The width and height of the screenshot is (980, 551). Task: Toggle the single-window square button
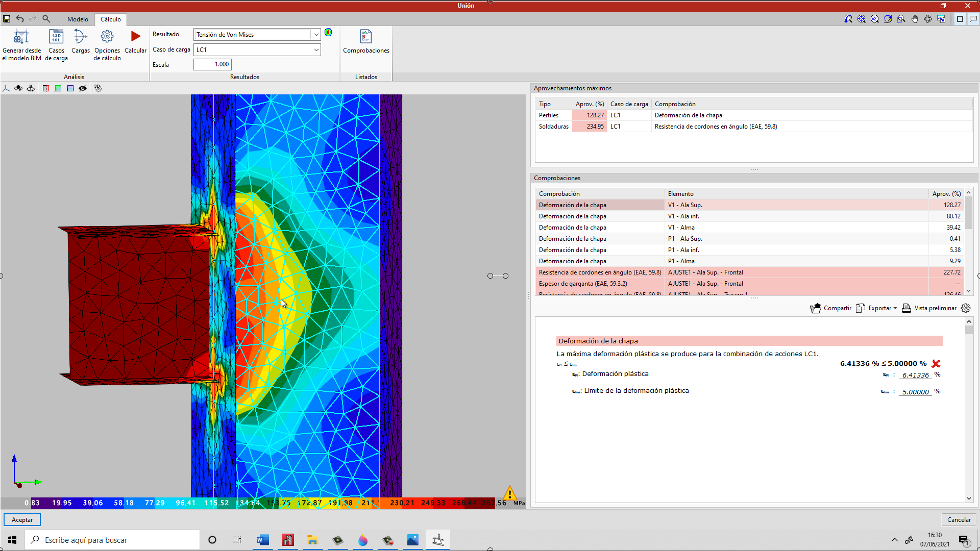point(960,19)
